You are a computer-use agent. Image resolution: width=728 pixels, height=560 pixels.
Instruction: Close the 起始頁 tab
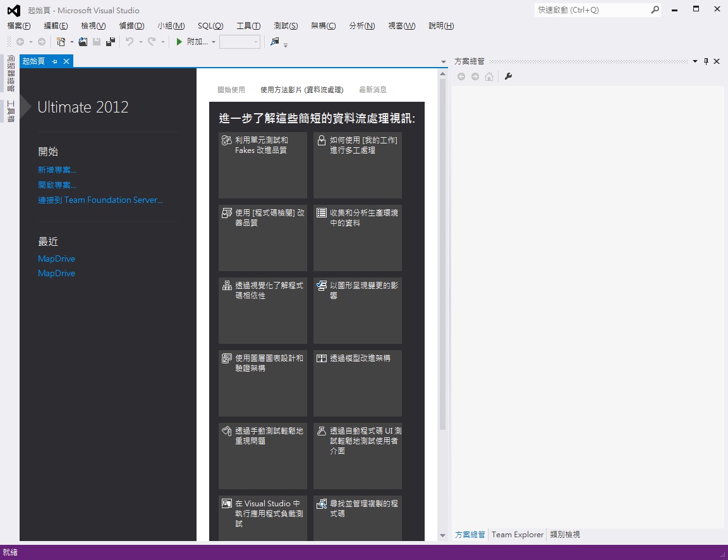tap(66, 61)
